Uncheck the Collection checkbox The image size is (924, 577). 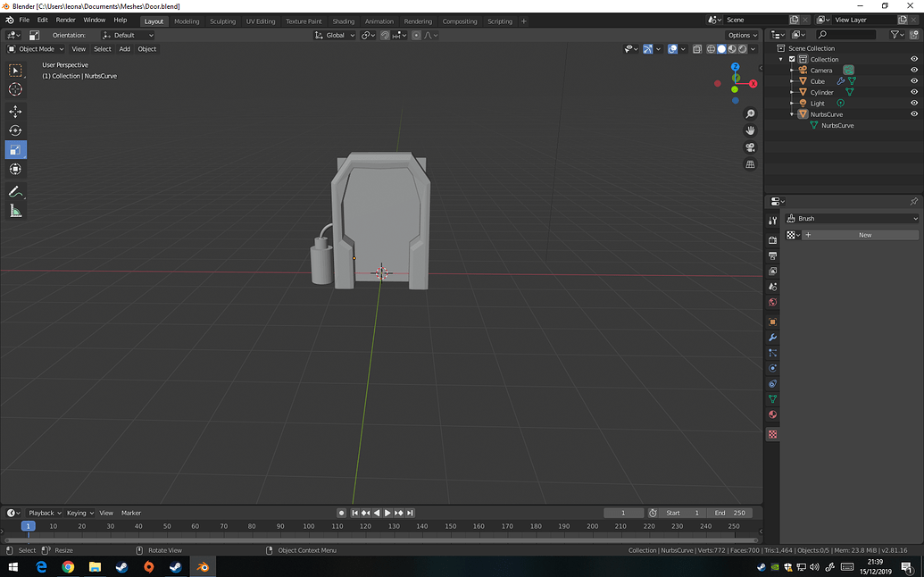click(792, 59)
